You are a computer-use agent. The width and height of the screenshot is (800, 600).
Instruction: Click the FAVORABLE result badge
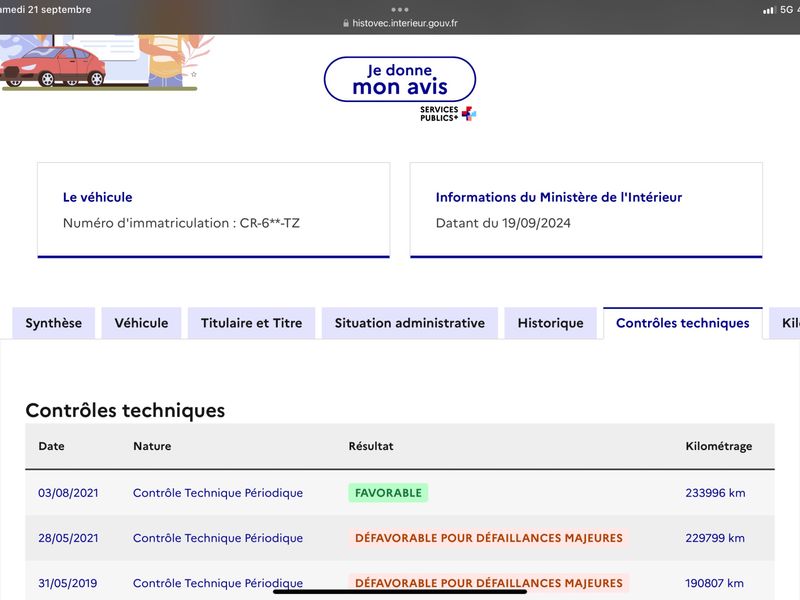[388, 493]
